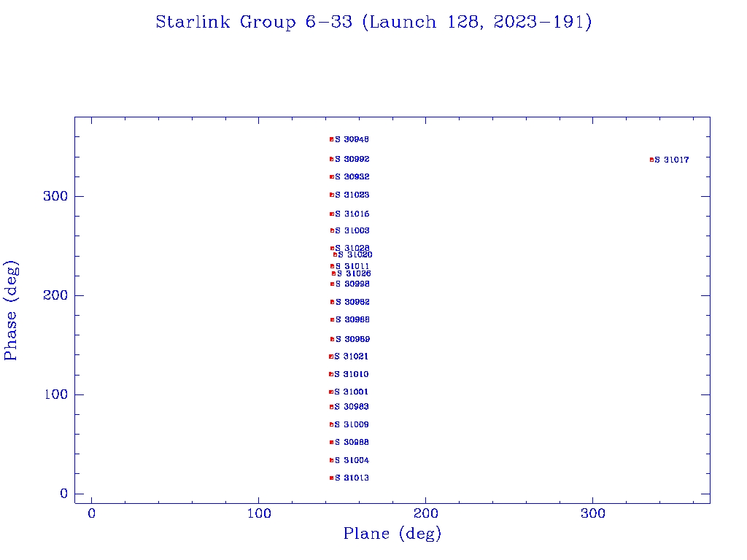Viewport: 747px width, 560px height.
Task: Click the 300 tick label on Plane axis
Action: click(593, 513)
